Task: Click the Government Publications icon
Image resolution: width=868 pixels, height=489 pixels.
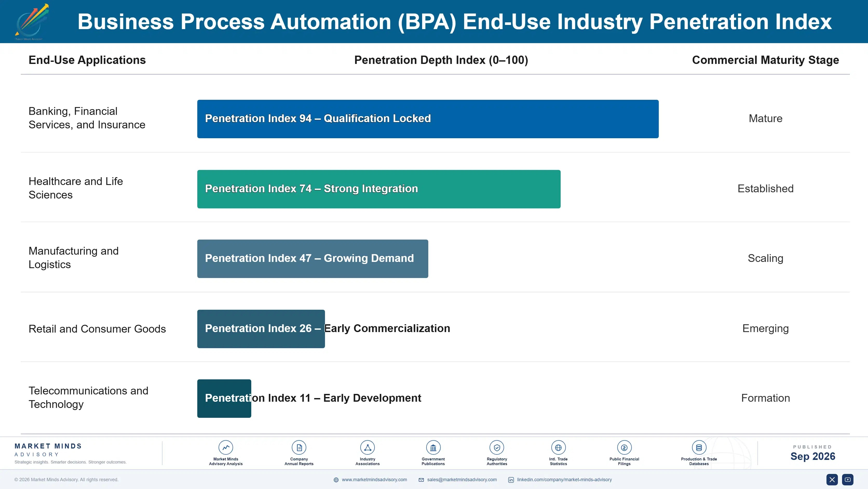Action: (433, 447)
